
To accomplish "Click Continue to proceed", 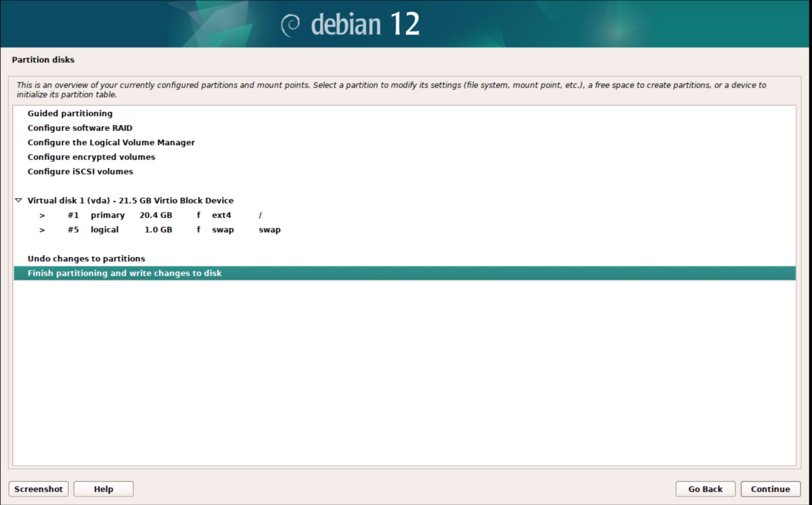I will click(770, 489).
